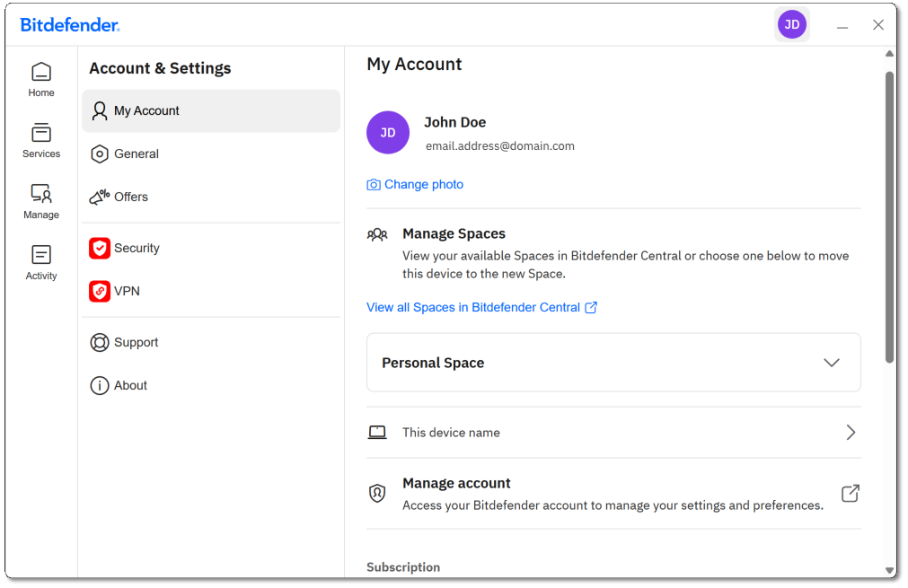The image size is (908, 588).
Task: Click the Manage account external link icon
Action: [850, 494]
